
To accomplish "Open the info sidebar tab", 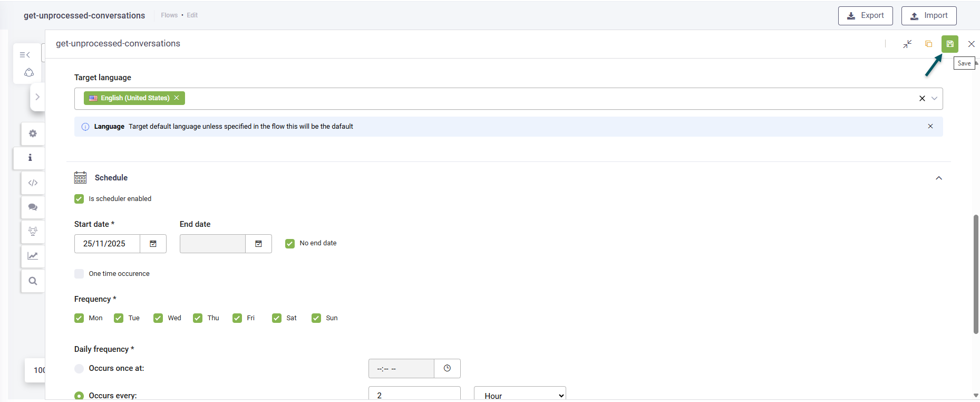I will pyautogui.click(x=30, y=158).
